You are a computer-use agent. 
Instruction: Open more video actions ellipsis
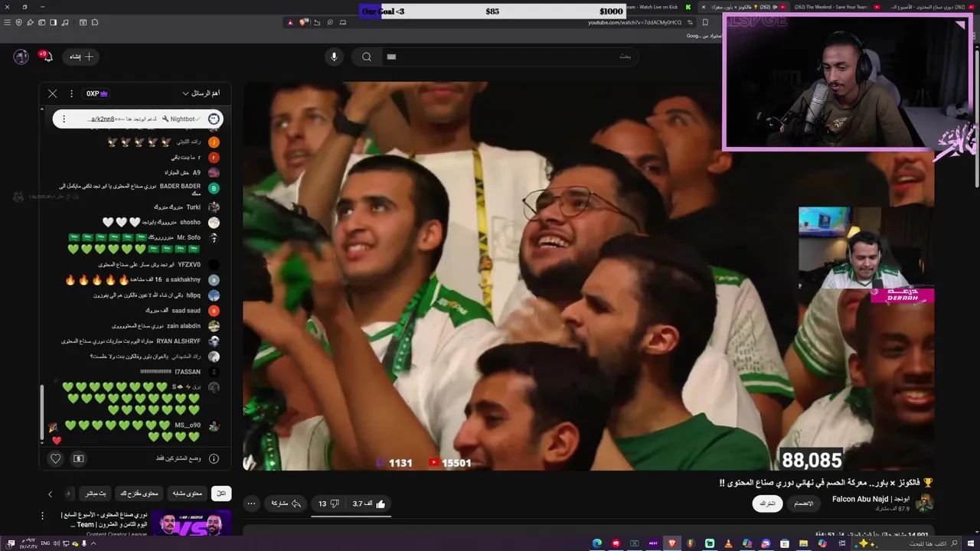click(x=251, y=504)
